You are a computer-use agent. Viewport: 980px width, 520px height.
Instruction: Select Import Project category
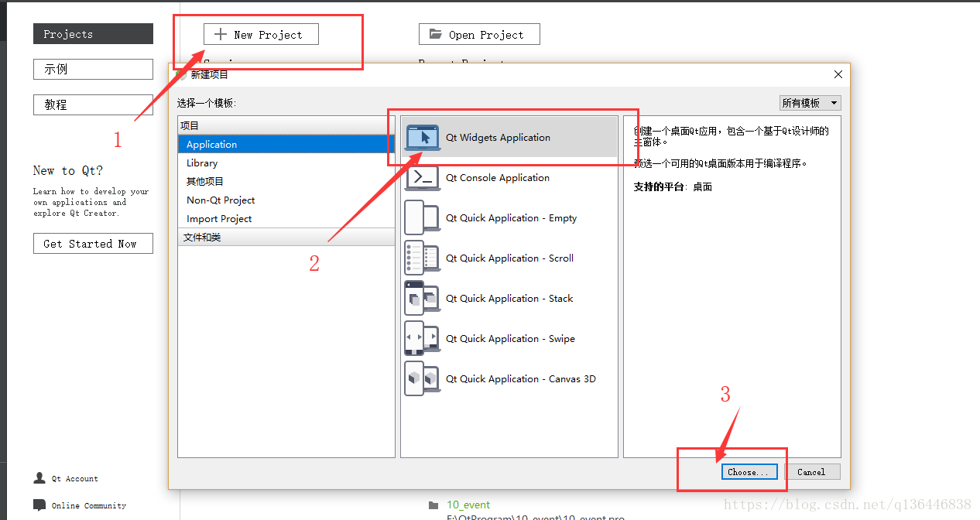(286, 218)
